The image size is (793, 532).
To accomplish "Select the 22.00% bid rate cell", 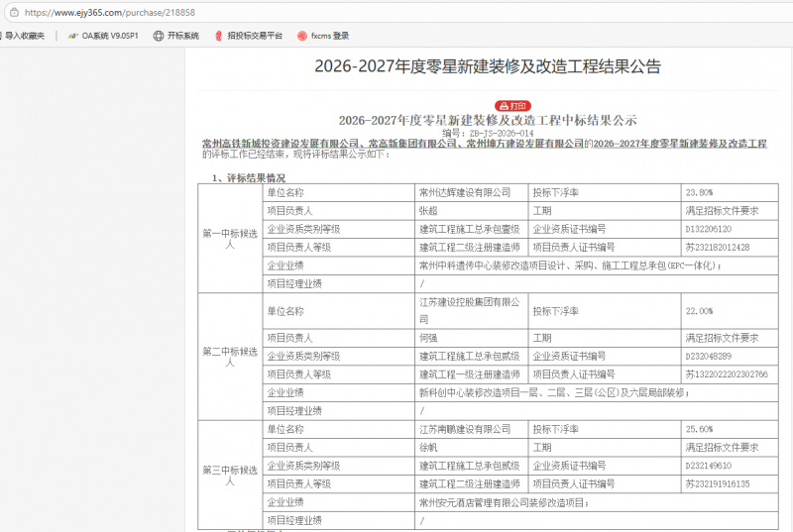I will click(730, 311).
